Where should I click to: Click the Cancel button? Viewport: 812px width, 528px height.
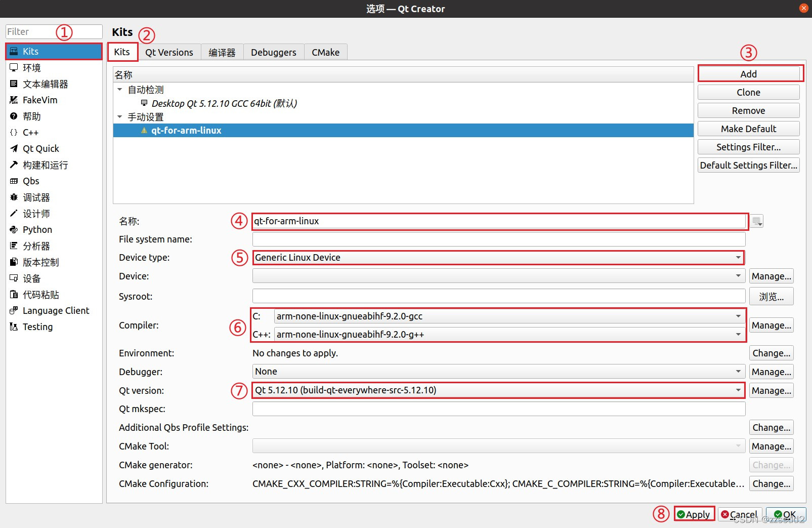[x=740, y=514]
